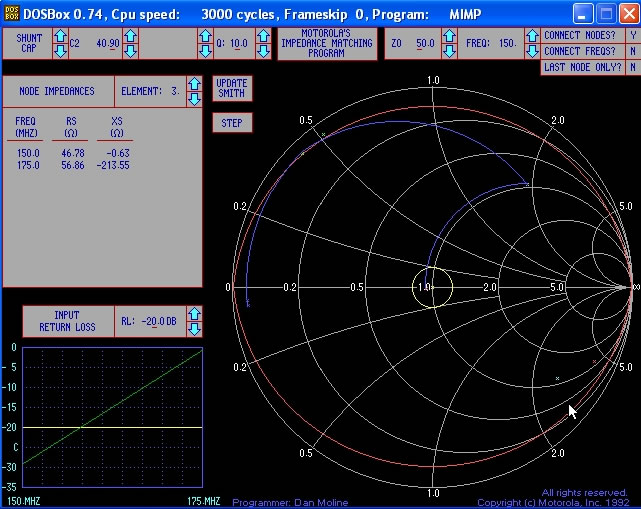Increase the C2 value with its up arrow

128,37
